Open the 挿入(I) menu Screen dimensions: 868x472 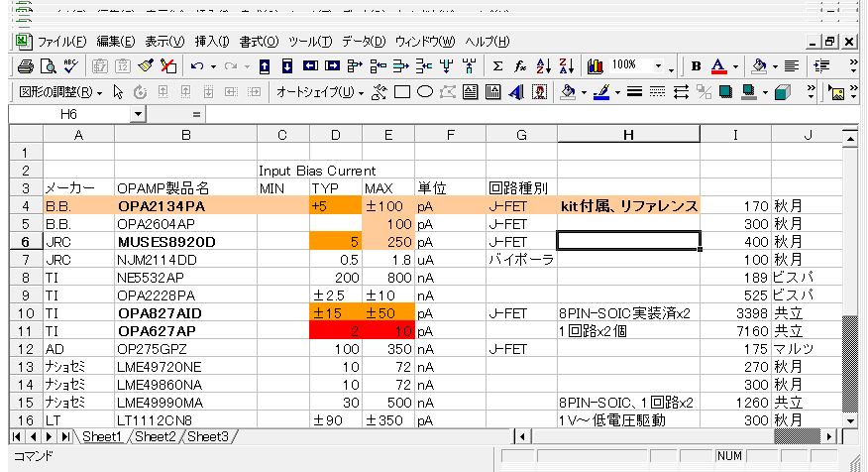tap(212, 42)
